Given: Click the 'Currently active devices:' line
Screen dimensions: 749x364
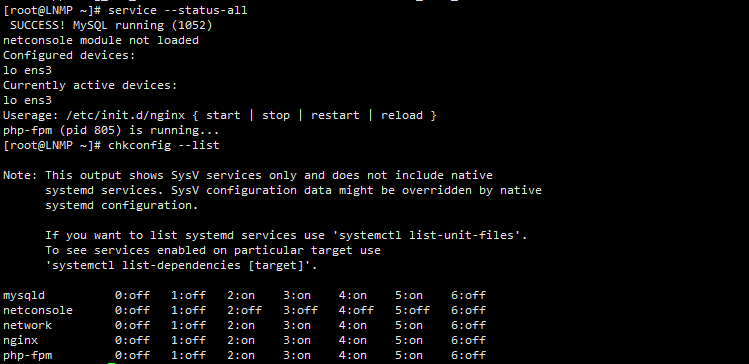Looking at the screenshot, I should coord(90,86).
